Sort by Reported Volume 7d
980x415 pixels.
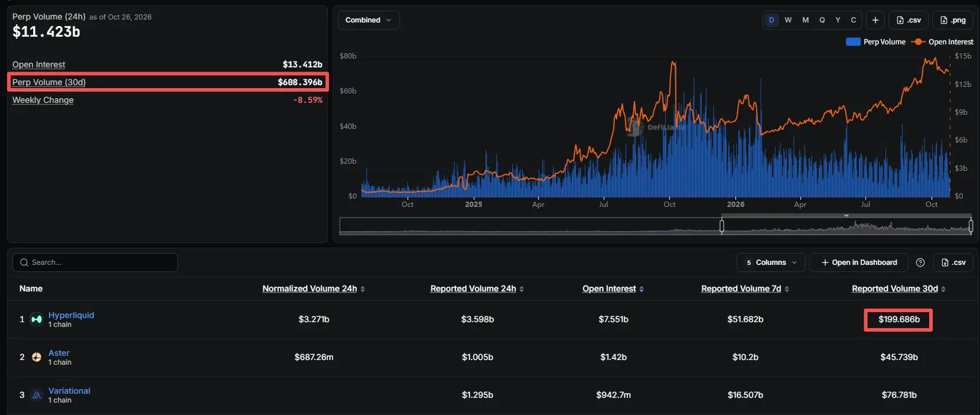coord(745,288)
